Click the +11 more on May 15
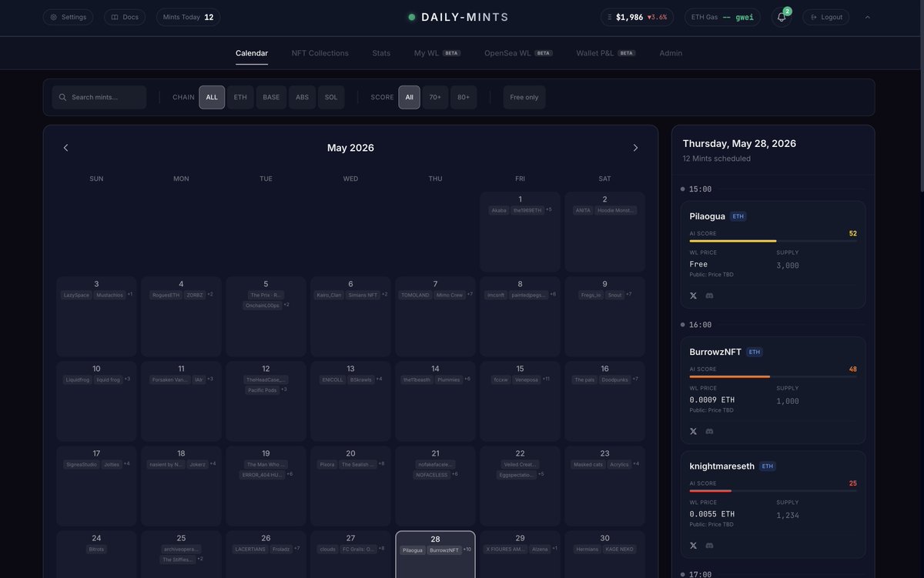The height and width of the screenshot is (578, 924). [546, 379]
